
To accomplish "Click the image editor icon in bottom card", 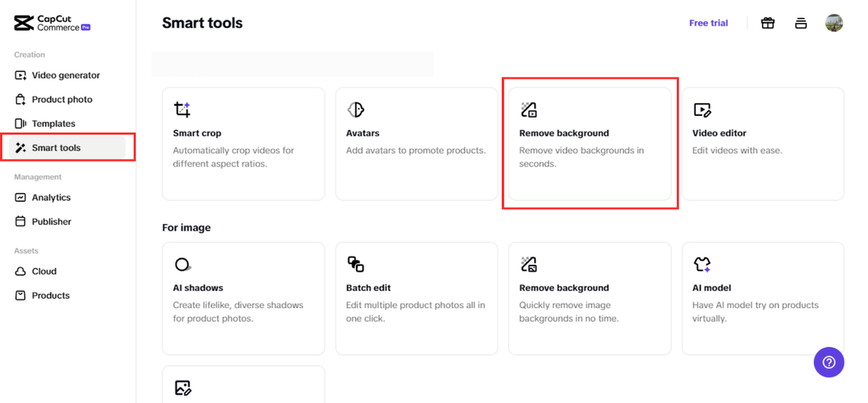I will pos(182,387).
